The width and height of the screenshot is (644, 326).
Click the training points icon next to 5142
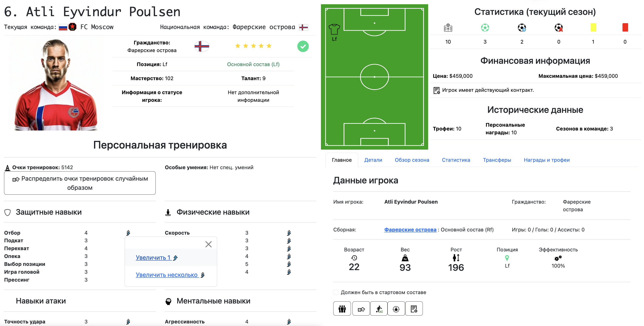[x=7, y=167]
